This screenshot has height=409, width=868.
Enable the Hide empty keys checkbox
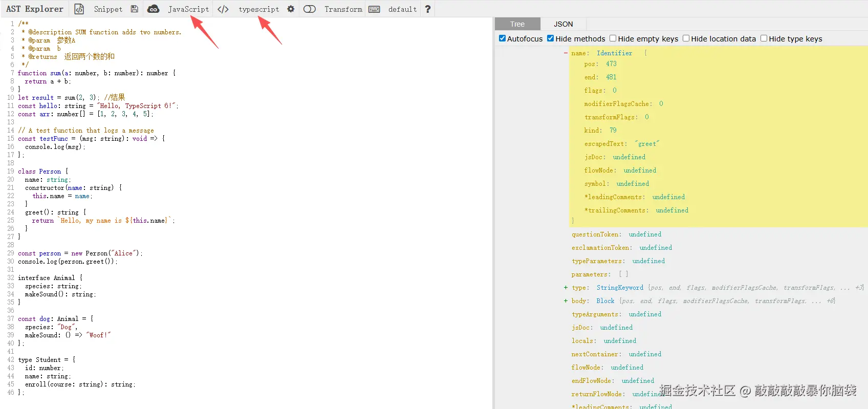pyautogui.click(x=613, y=38)
